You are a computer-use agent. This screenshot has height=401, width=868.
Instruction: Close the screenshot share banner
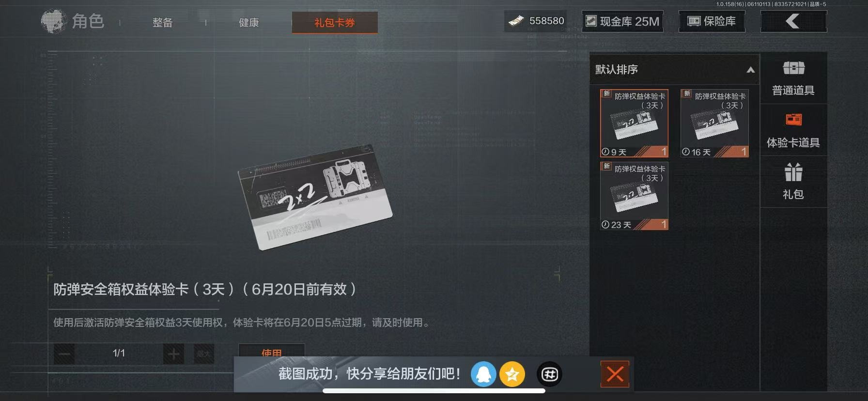click(615, 374)
